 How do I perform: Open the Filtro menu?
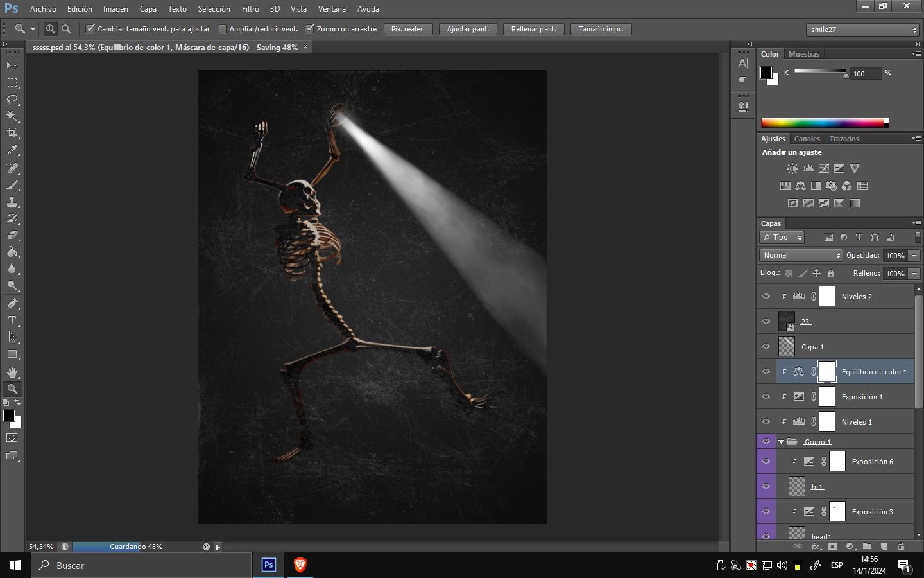[250, 9]
